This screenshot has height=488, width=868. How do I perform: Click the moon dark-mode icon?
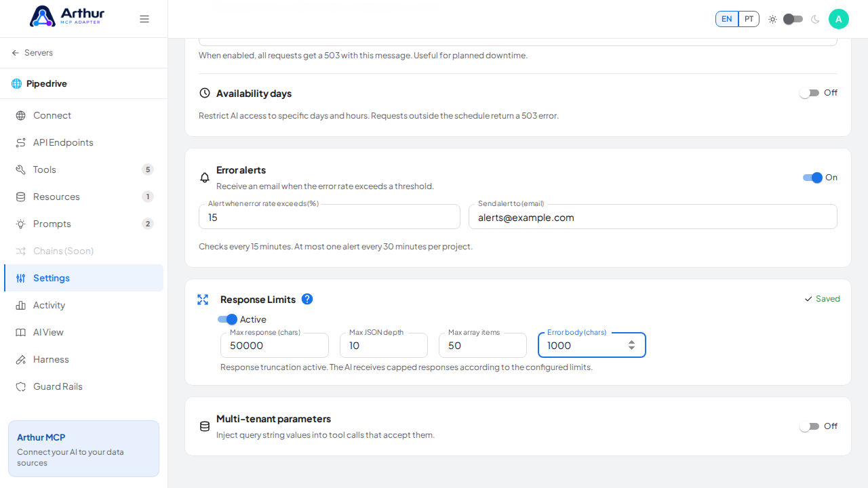pyautogui.click(x=815, y=19)
